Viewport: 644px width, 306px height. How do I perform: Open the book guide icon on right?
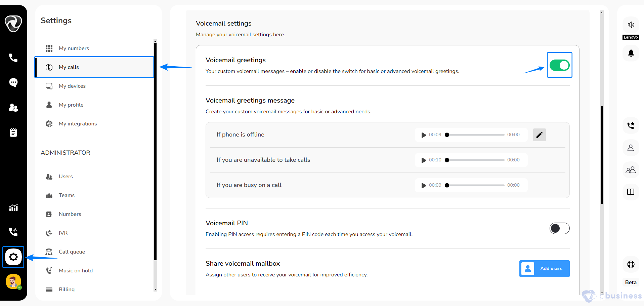[x=631, y=192]
